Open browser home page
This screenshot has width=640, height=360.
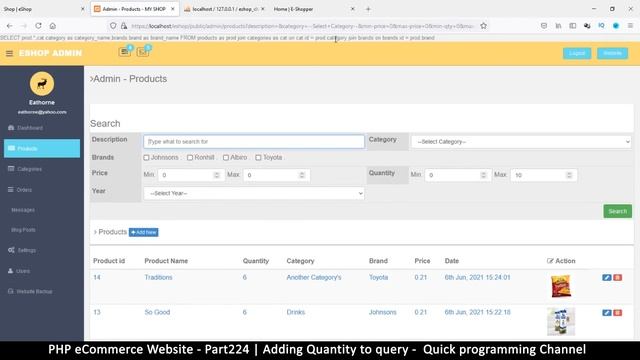coord(53,26)
